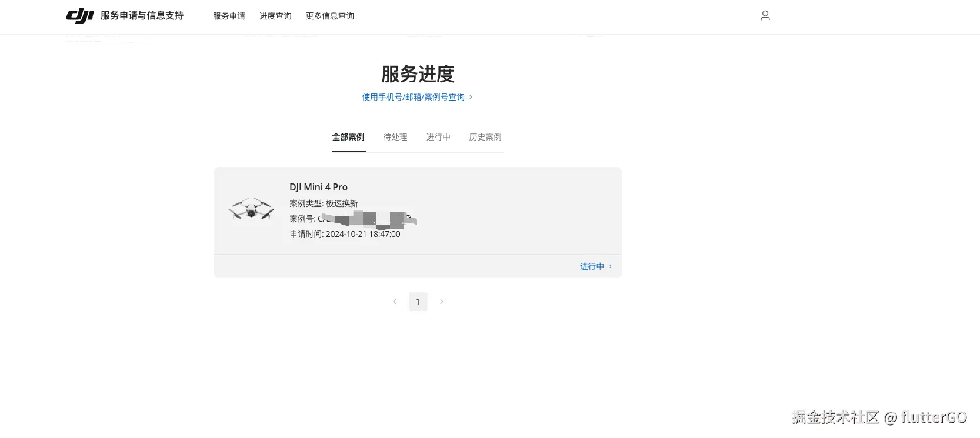The height and width of the screenshot is (438, 980).
Task: Open the 服务申请 menu
Action: click(x=229, y=16)
